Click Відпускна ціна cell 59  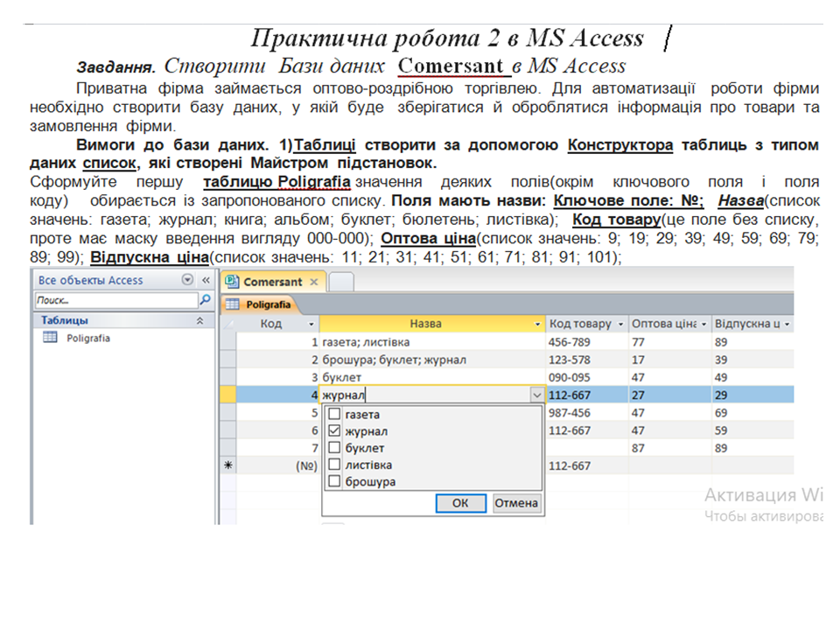(x=752, y=430)
